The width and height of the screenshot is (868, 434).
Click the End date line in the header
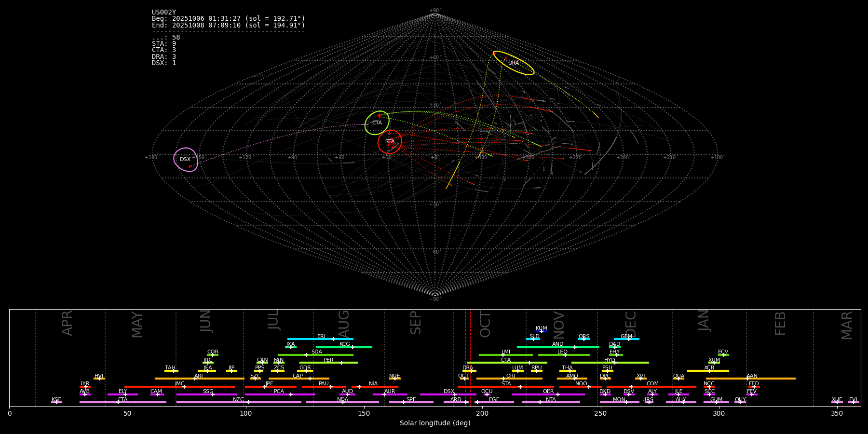click(229, 25)
